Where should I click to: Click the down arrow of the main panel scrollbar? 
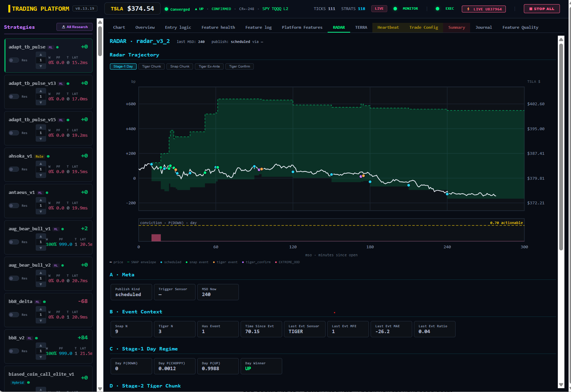[561, 385]
